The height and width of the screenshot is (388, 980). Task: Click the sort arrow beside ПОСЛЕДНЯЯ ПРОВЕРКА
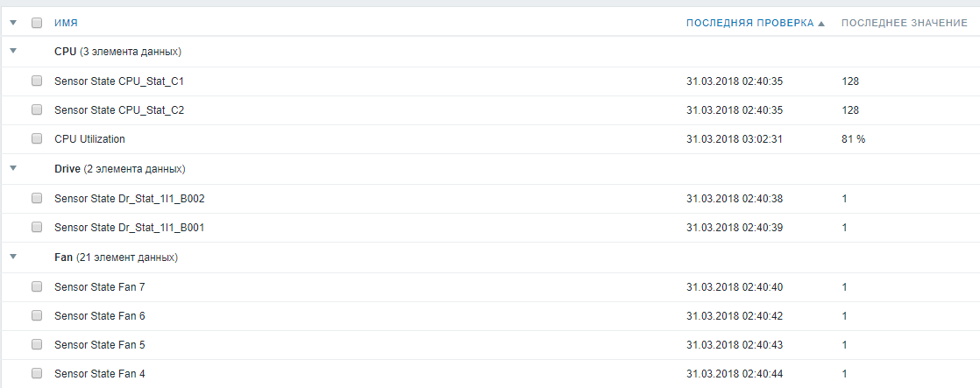pyautogui.click(x=821, y=24)
